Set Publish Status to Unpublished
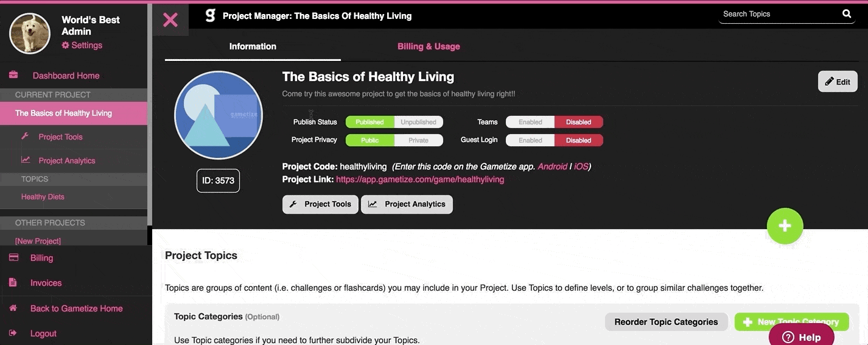Image resolution: width=868 pixels, height=345 pixels. coord(418,122)
